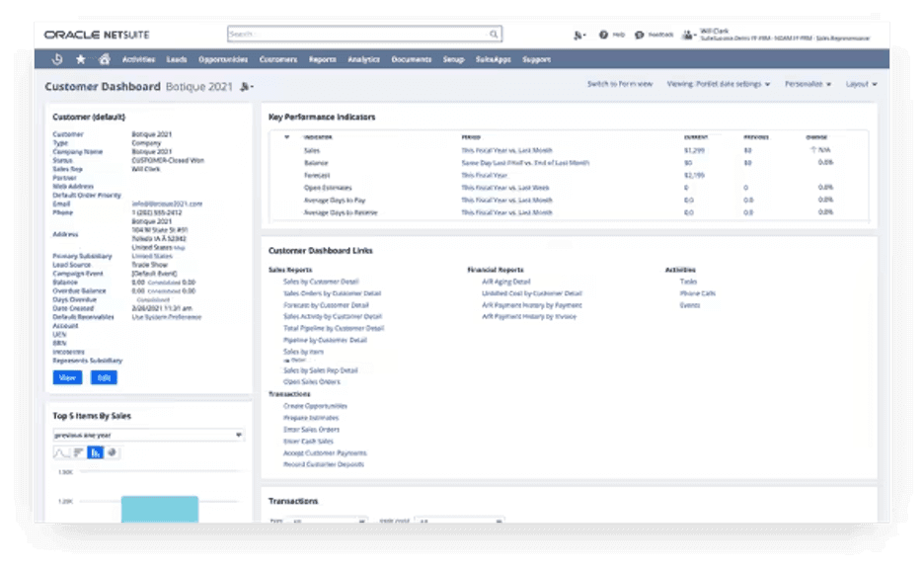Open recent records clock icon
Screen dimensions: 924x571
(x=58, y=59)
